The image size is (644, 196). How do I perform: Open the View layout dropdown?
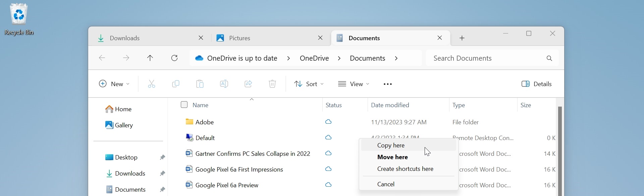(x=354, y=84)
